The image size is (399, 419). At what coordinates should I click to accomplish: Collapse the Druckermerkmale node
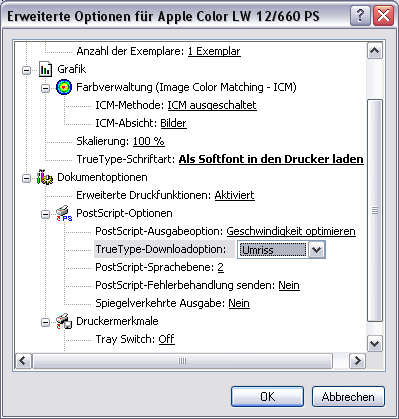click(45, 322)
